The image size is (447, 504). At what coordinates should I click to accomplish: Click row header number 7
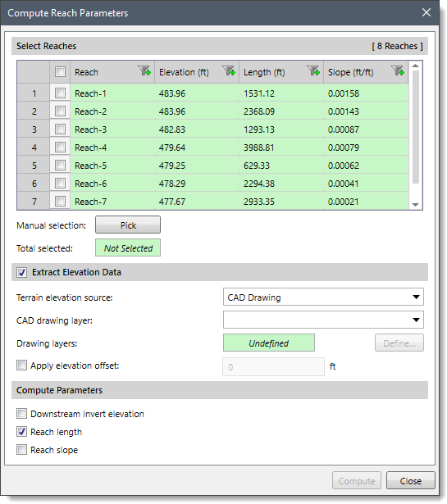click(x=34, y=202)
